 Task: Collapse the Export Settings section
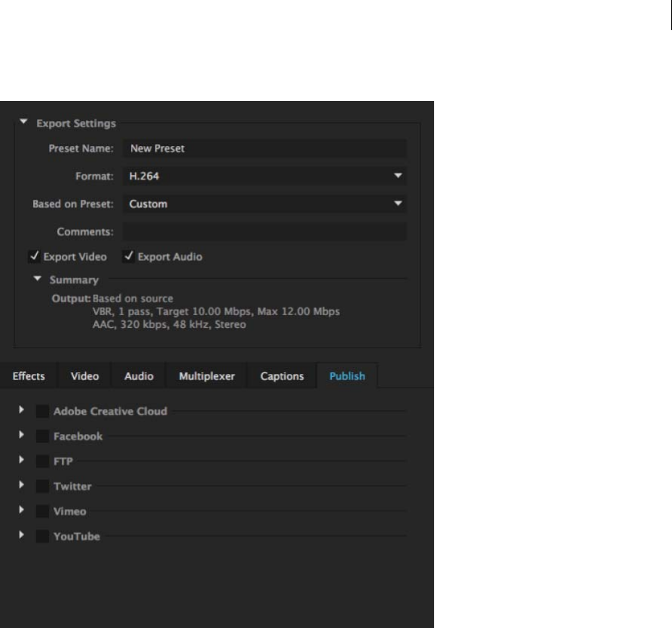pyautogui.click(x=23, y=122)
